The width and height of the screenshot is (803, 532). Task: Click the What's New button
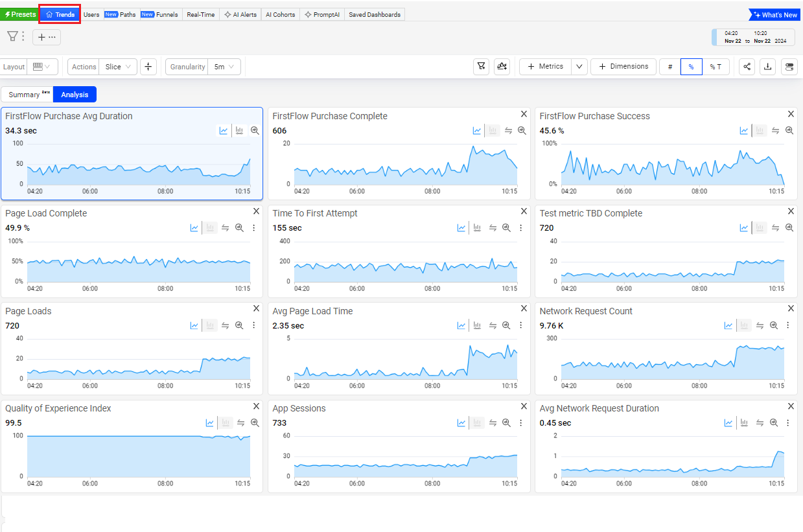(774, 14)
